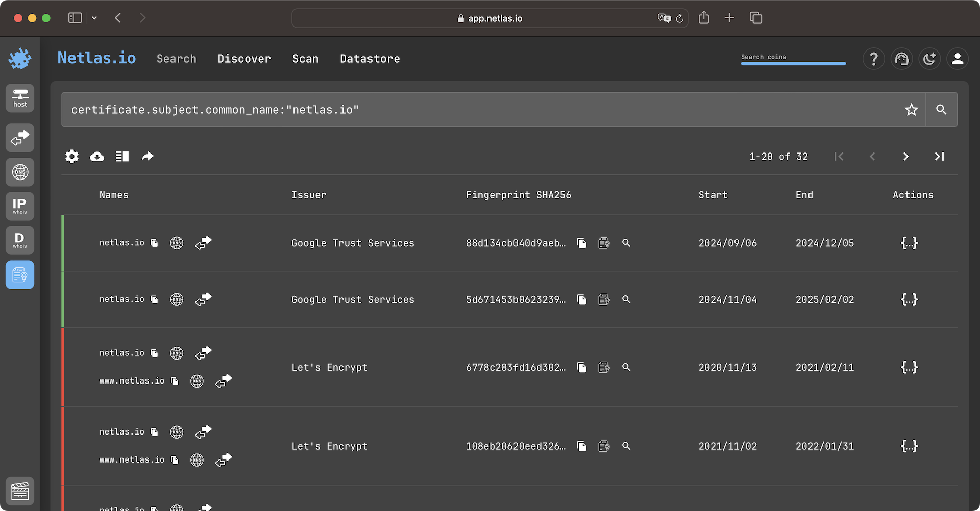Image resolution: width=980 pixels, height=511 pixels.
Task: Star the current search query
Action: point(912,109)
